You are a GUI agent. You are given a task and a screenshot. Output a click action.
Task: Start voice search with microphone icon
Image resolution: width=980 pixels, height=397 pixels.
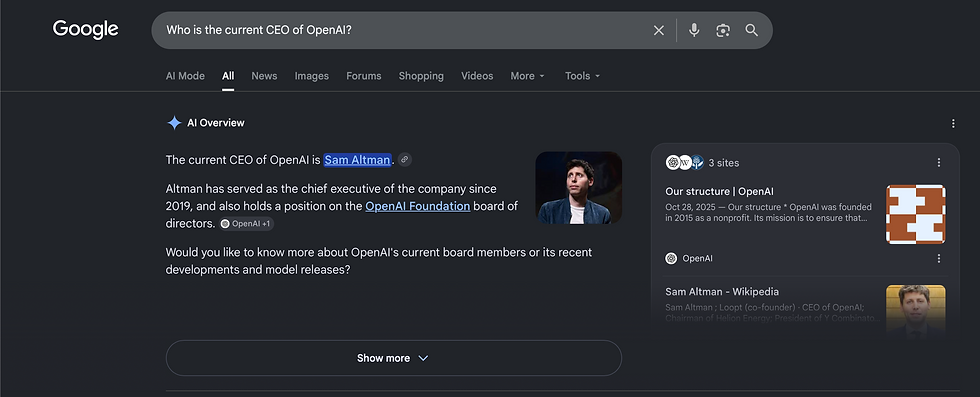pyautogui.click(x=694, y=30)
